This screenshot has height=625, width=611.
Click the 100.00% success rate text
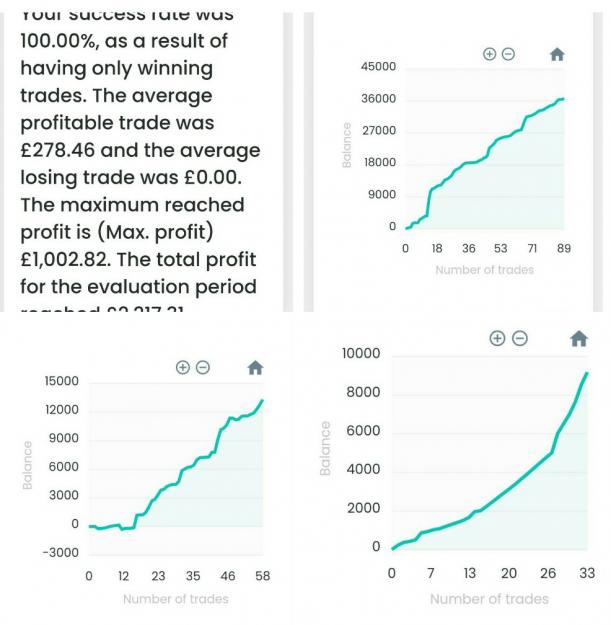coord(60,41)
